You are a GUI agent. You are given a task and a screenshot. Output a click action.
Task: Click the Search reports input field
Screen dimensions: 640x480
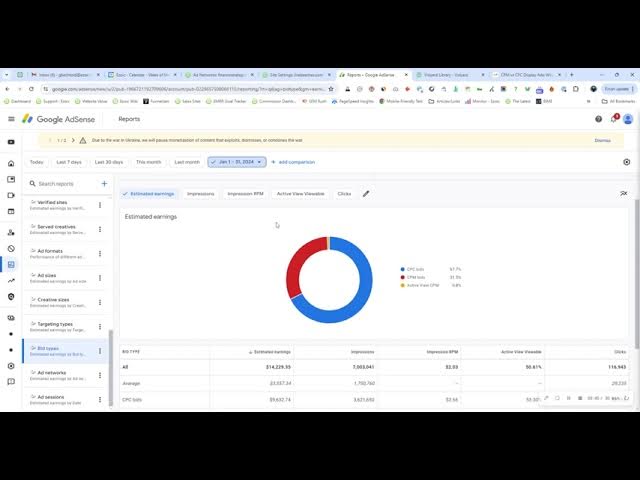(x=65, y=184)
